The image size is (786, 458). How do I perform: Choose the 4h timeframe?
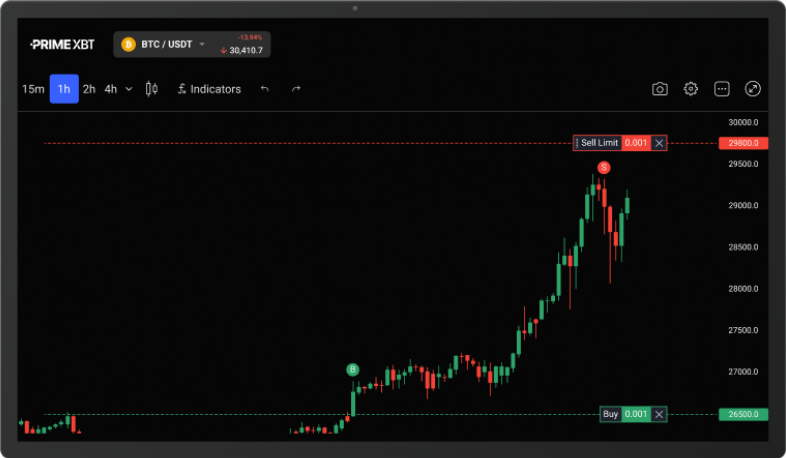tap(111, 89)
